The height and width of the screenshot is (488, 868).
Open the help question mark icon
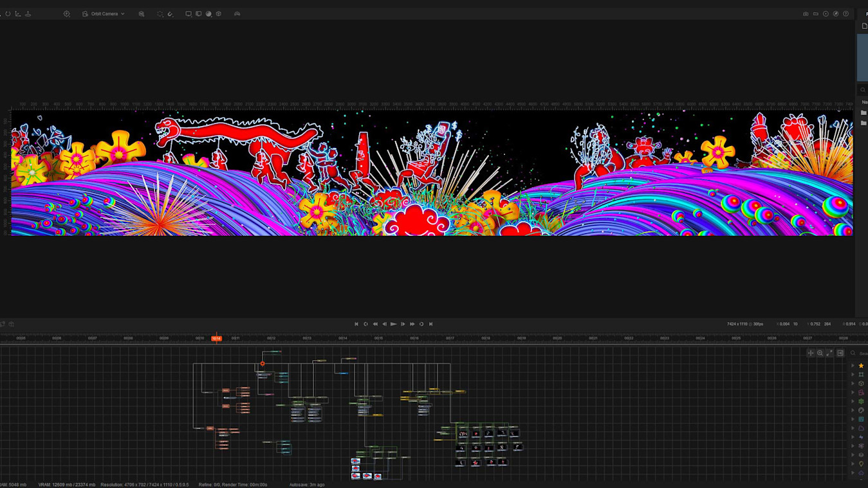pos(845,14)
